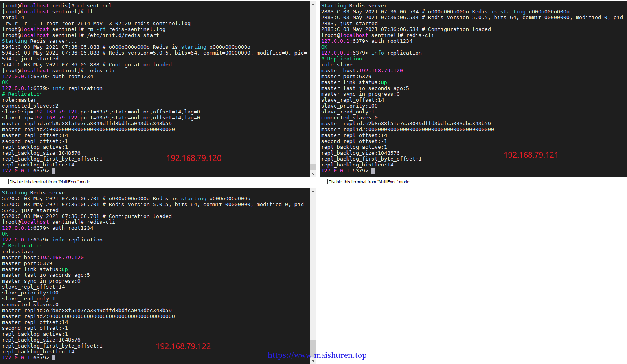Click 'slave_read_only:1' in top-right terminal

click(x=348, y=112)
